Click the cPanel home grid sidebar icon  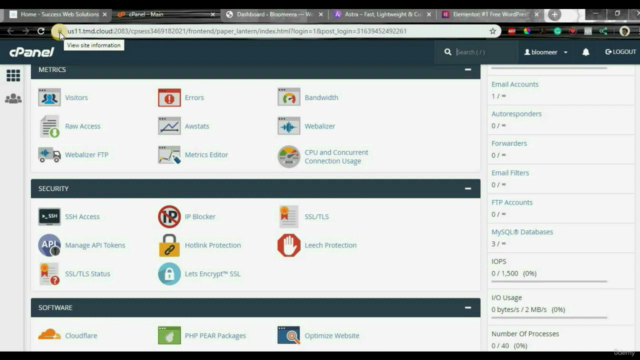13,76
